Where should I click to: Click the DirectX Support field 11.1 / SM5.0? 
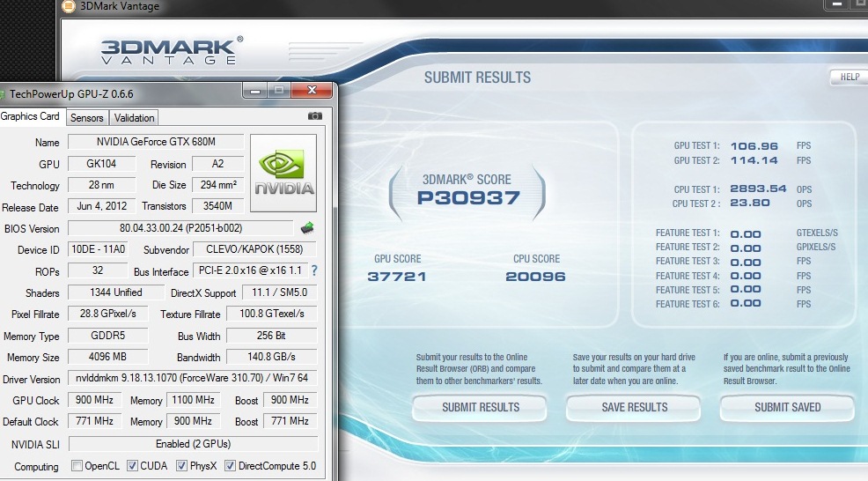(x=279, y=292)
